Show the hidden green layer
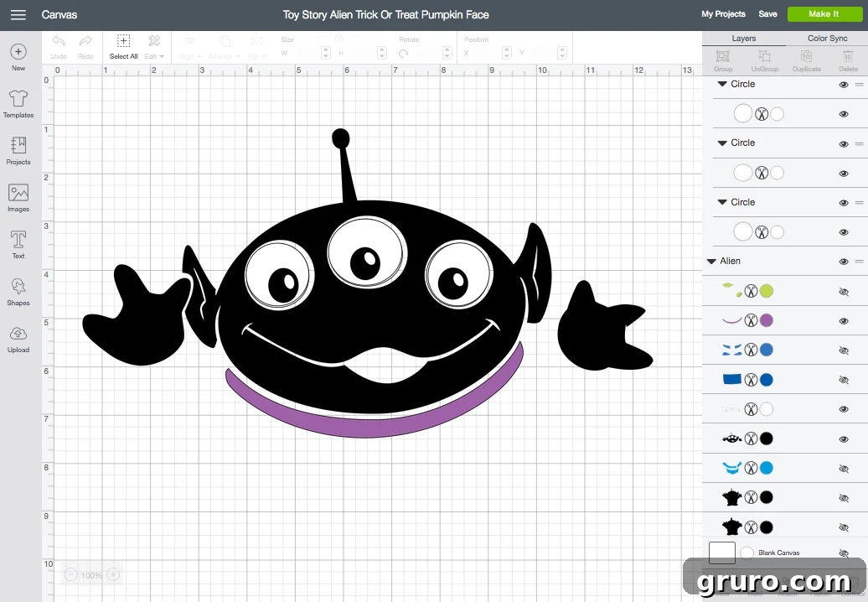Viewport: 868px width, 602px height. click(x=844, y=292)
